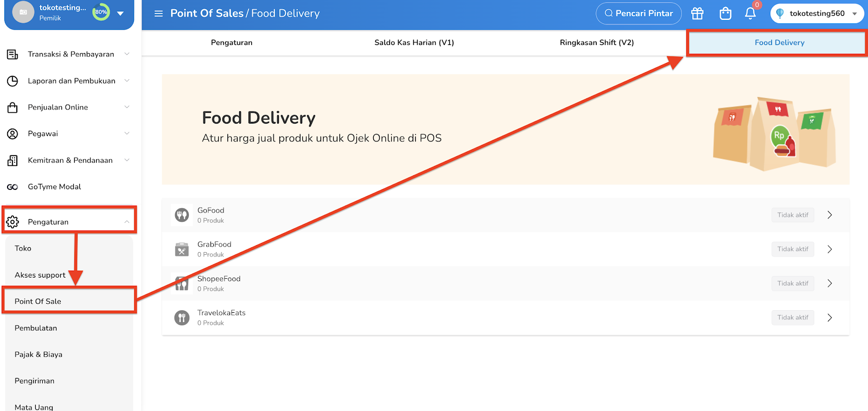868x411 pixels.
Task: Open ShopeeFood details arrow
Action: (829, 284)
